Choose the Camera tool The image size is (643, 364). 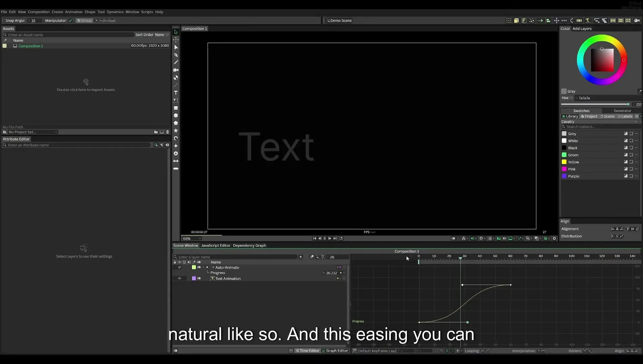[176, 70]
